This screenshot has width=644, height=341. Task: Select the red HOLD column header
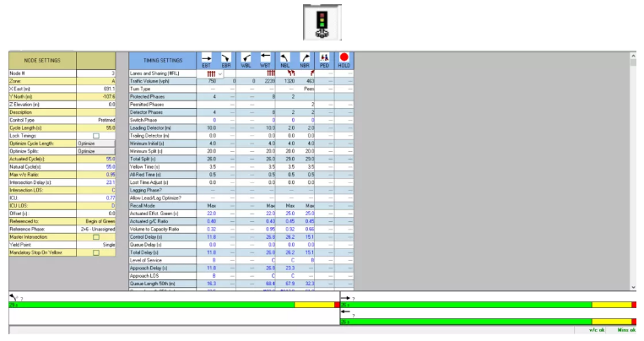coord(344,61)
